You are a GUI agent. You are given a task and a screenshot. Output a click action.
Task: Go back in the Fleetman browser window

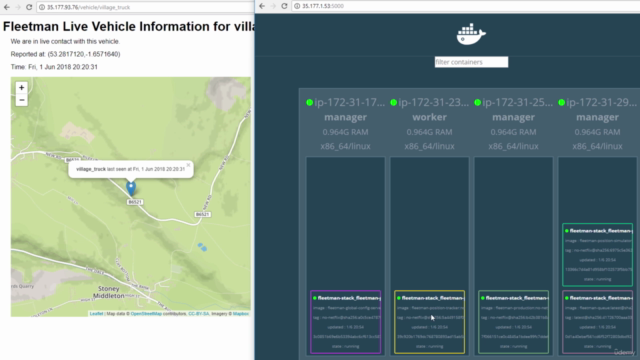(7, 7)
